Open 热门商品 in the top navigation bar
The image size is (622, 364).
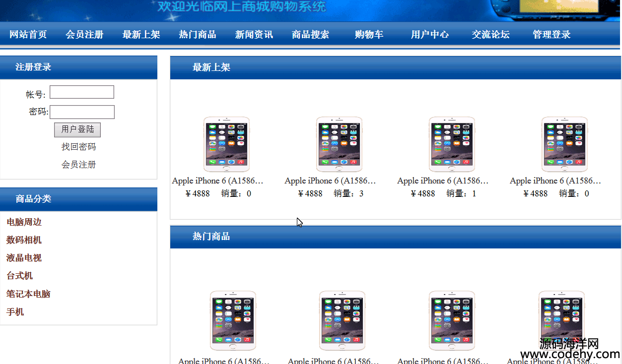tap(198, 34)
